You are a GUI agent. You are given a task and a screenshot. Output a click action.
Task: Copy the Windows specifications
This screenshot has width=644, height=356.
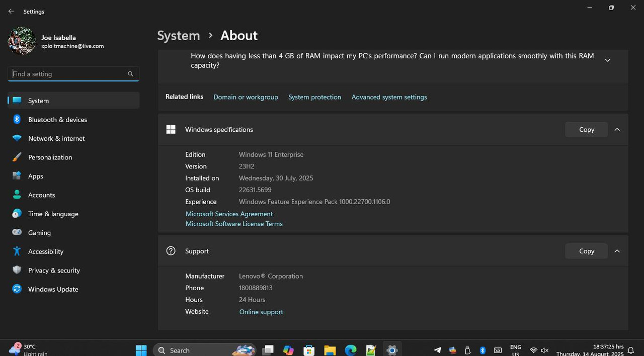pos(586,129)
